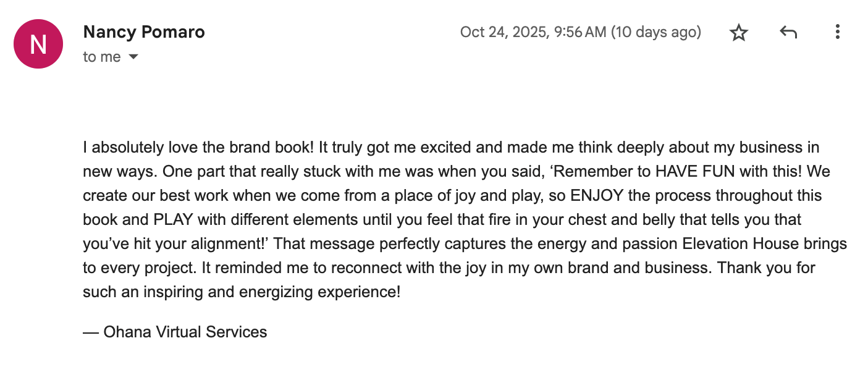Click the 'to me' recipient text
Screen dimensions: 868x367
(x=102, y=57)
